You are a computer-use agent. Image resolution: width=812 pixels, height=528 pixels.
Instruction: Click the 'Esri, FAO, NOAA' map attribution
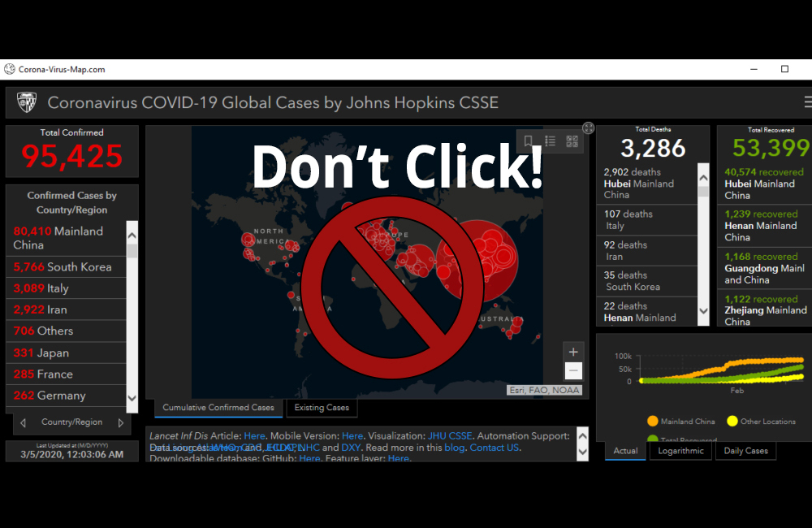[544, 390]
